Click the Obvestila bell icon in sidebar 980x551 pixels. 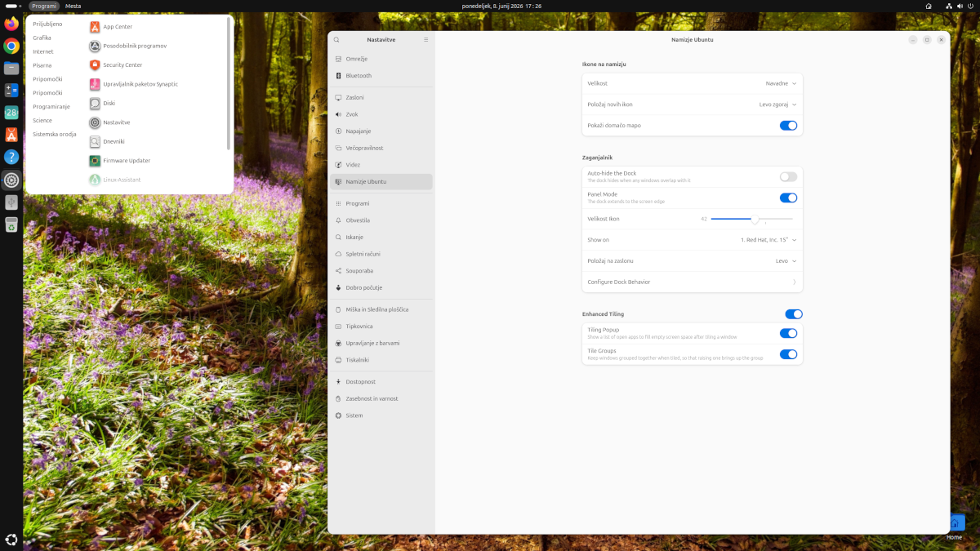point(338,220)
